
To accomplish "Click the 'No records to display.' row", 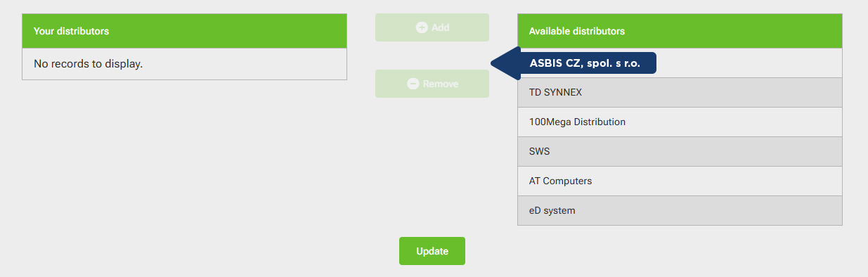I will pos(185,64).
